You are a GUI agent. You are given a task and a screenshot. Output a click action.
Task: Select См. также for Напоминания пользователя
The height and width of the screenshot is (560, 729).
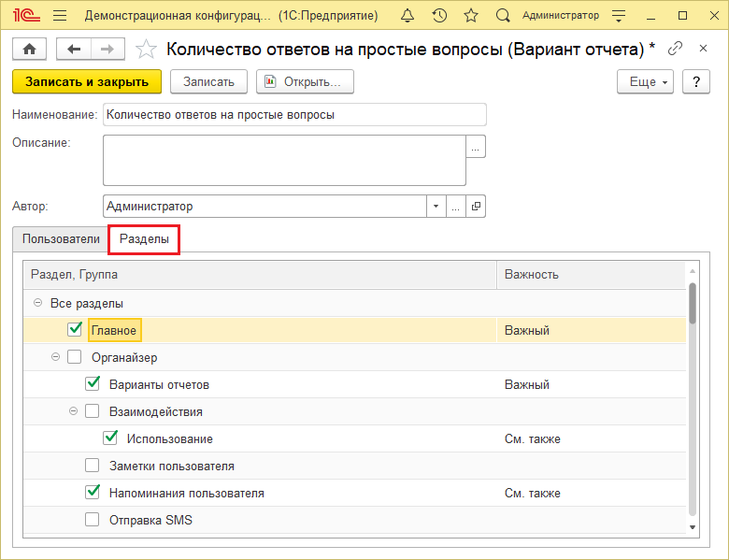pos(533,493)
